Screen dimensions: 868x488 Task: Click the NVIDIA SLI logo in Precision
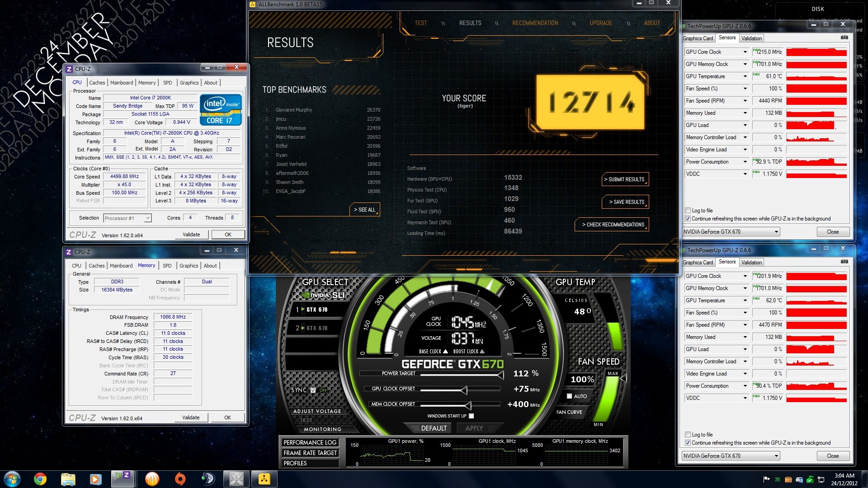tap(323, 295)
